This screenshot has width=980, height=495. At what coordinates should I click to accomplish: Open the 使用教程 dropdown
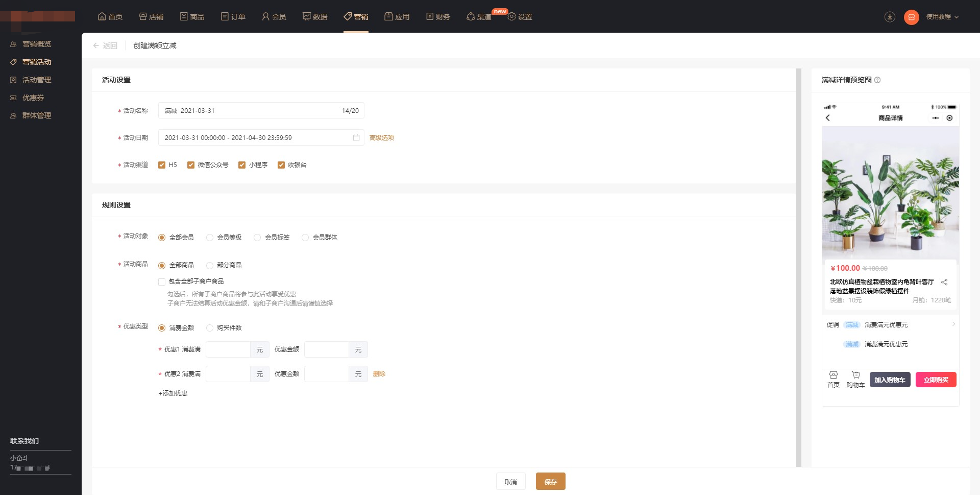(x=942, y=17)
